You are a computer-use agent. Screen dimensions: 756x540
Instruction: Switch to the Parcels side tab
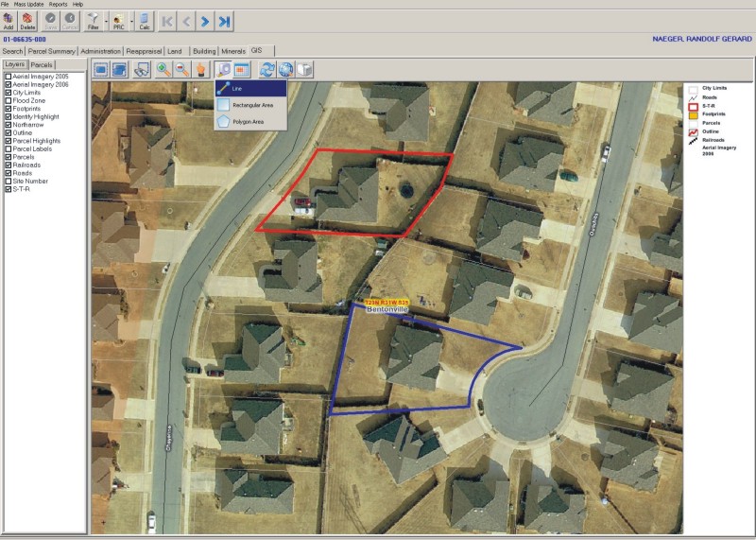pos(42,64)
